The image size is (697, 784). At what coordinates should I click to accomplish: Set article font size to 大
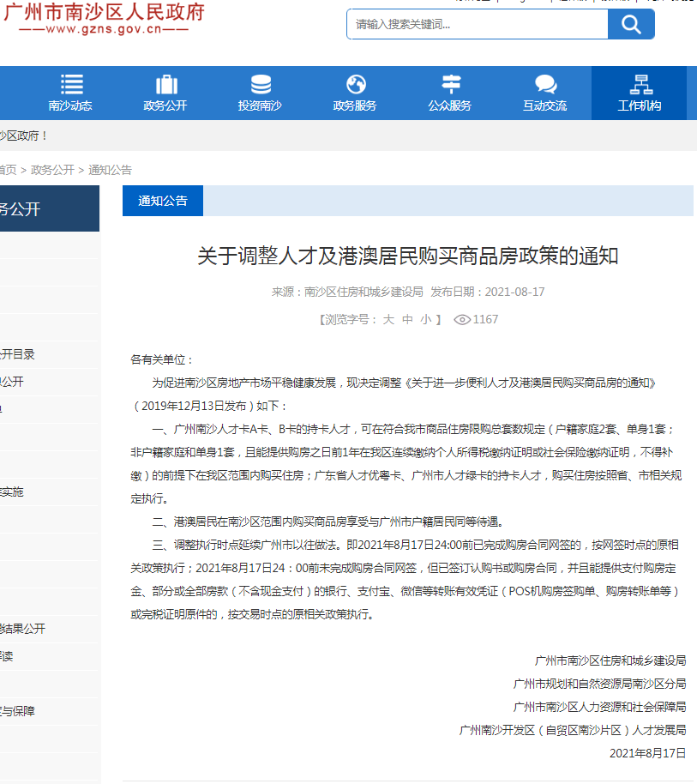388,319
